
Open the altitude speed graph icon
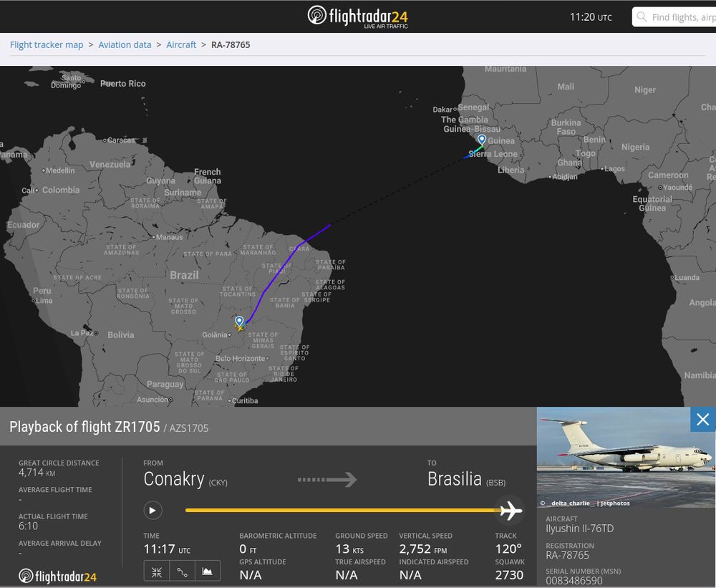(208, 572)
